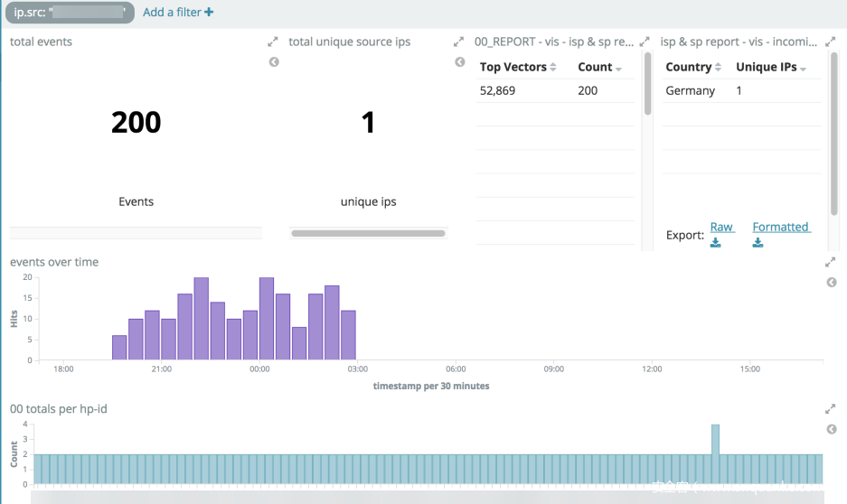The width and height of the screenshot is (847, 504).
Task: Toggle legend for events over time chart
Action: [832, 283]
